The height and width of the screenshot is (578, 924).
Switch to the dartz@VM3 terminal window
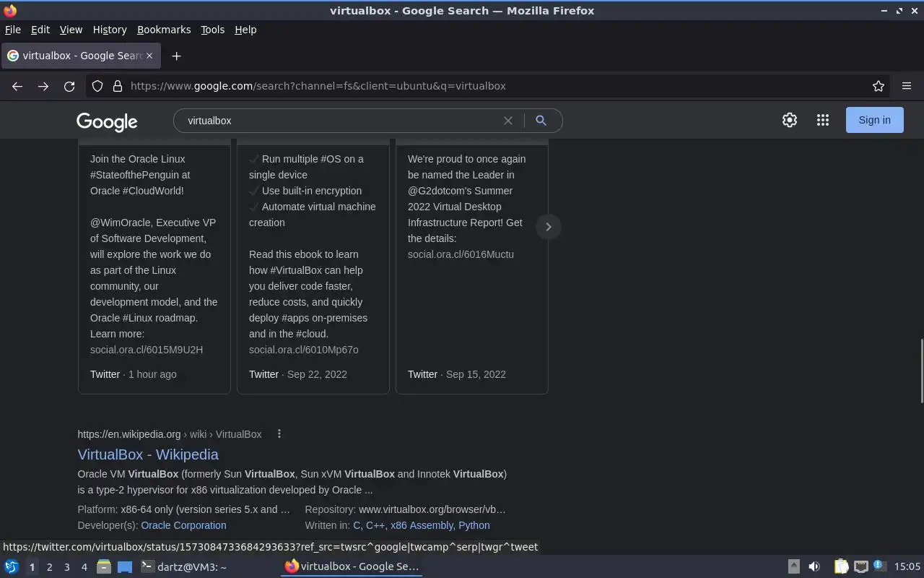[x=184, y=566]
